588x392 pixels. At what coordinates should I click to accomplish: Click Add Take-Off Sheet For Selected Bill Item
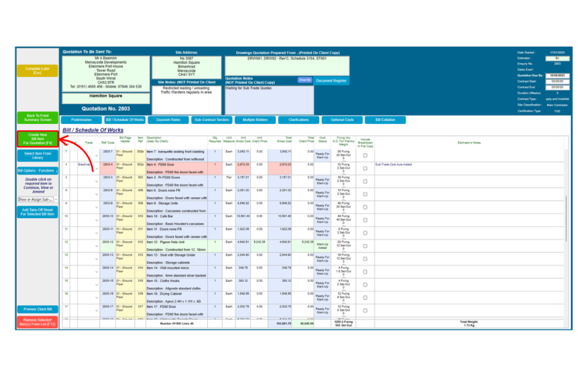[x=37, y=211]
